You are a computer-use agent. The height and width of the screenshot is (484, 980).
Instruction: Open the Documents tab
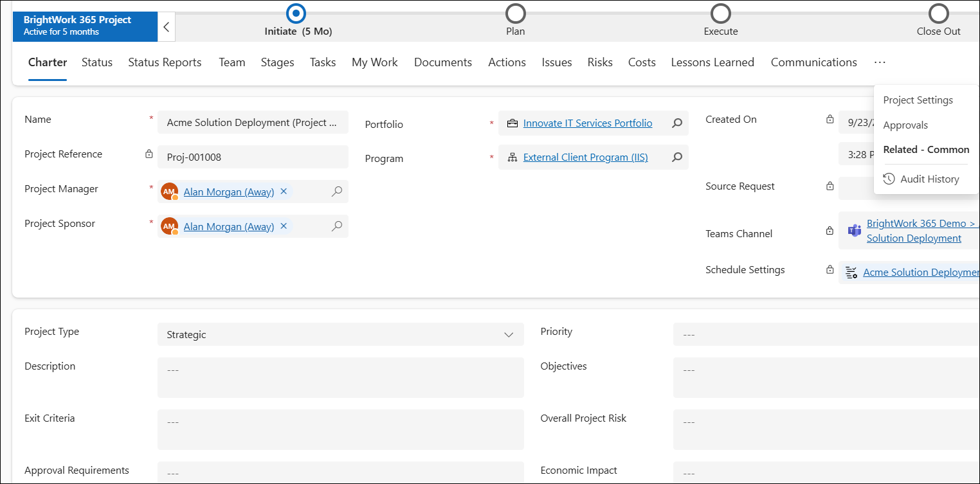coord(443,62)
